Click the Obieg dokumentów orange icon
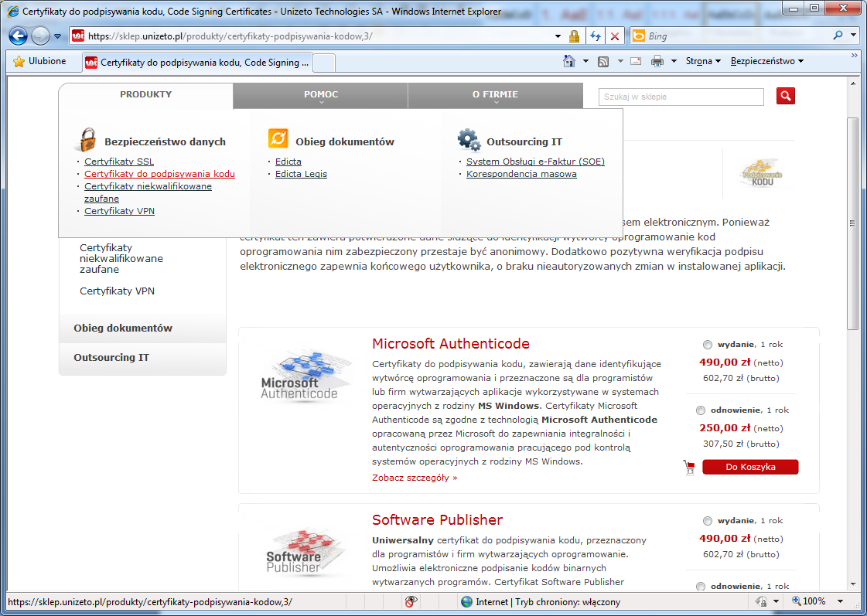This screenshot has height=616, width=867. pos(278,138)
